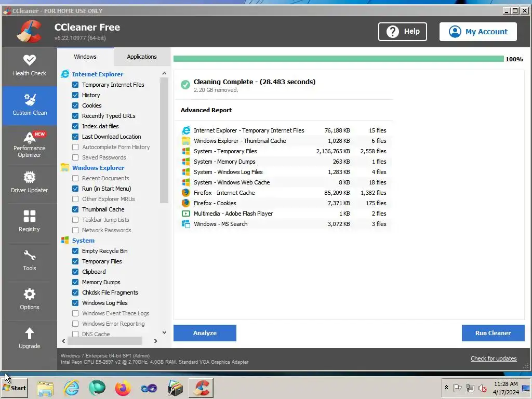Enable Windows Event Trace Logs
Viewport: 532px width, 399px height.
pyautogui.click(x=75, y=313)
